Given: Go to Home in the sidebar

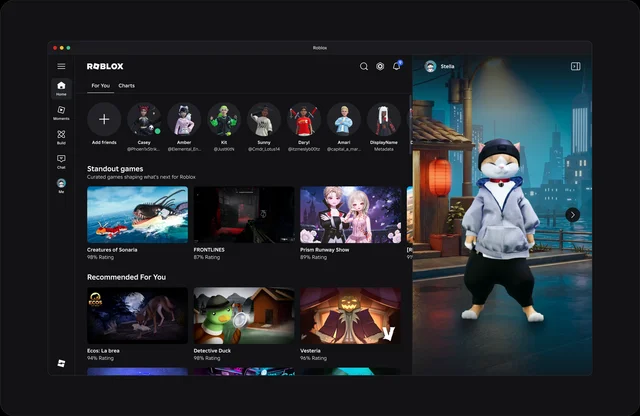Looking at the screenshot, I should pos(61,88).
